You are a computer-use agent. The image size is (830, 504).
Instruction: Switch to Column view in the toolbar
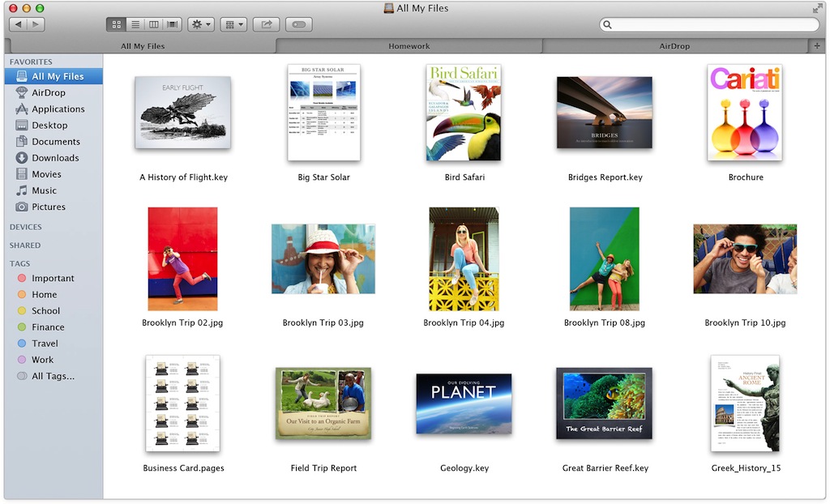tap(154, 24)
